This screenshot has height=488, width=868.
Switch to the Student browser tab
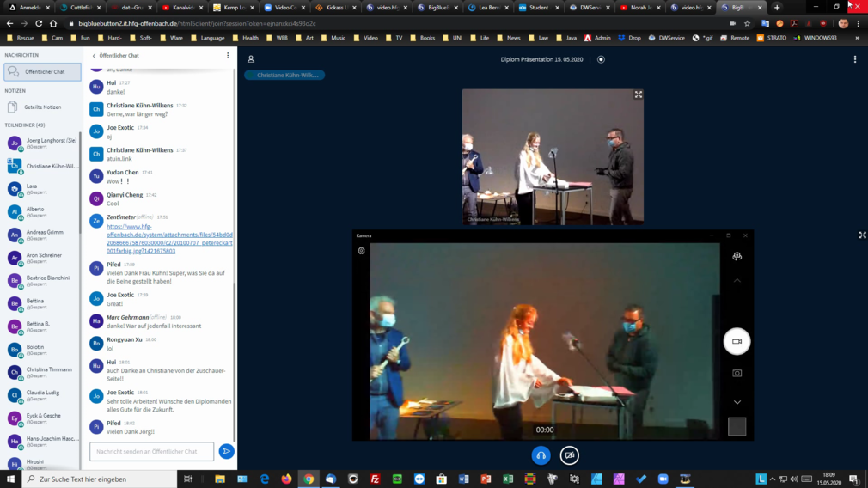(x=540, y=7)
